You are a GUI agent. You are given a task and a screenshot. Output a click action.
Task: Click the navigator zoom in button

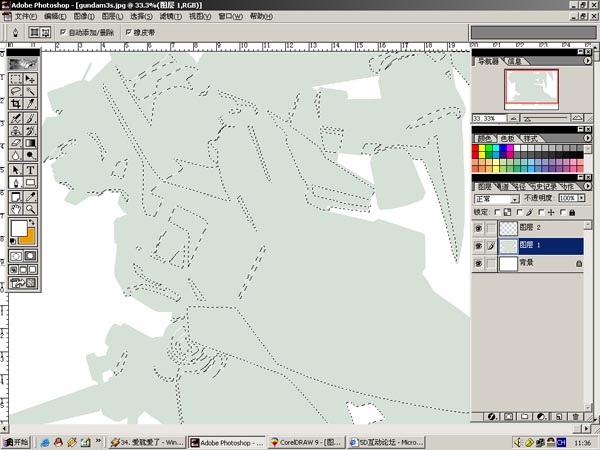(x=577, y=118)
